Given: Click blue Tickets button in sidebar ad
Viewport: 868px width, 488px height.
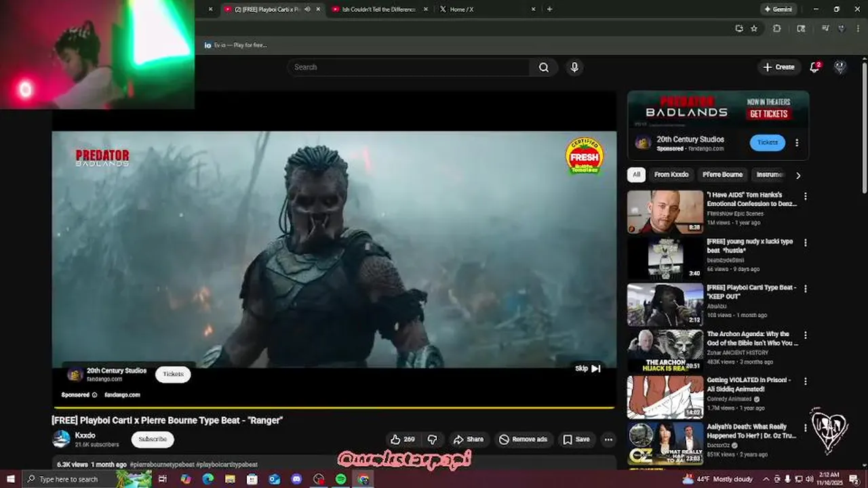Looking at the screenshot, I should click(x=768, y=142).
